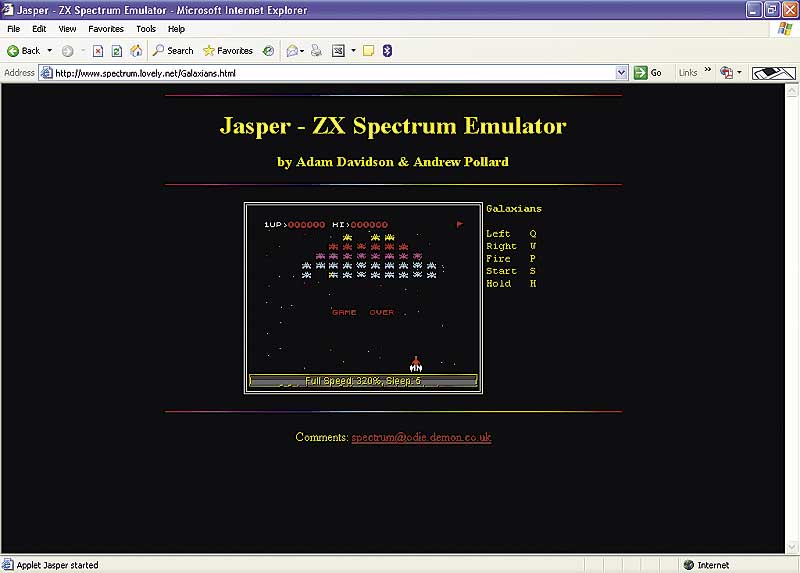Click the toolbar icon right of Links
Image resolution: width=800 pixels, height=573 pixels.
pyautogui.click(x=727, y=73)
